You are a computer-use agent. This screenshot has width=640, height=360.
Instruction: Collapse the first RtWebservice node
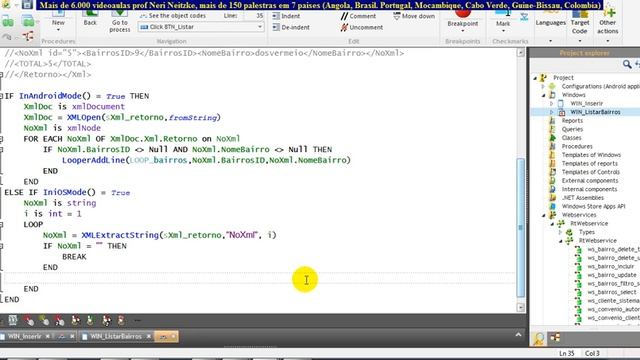click(552, 223)
